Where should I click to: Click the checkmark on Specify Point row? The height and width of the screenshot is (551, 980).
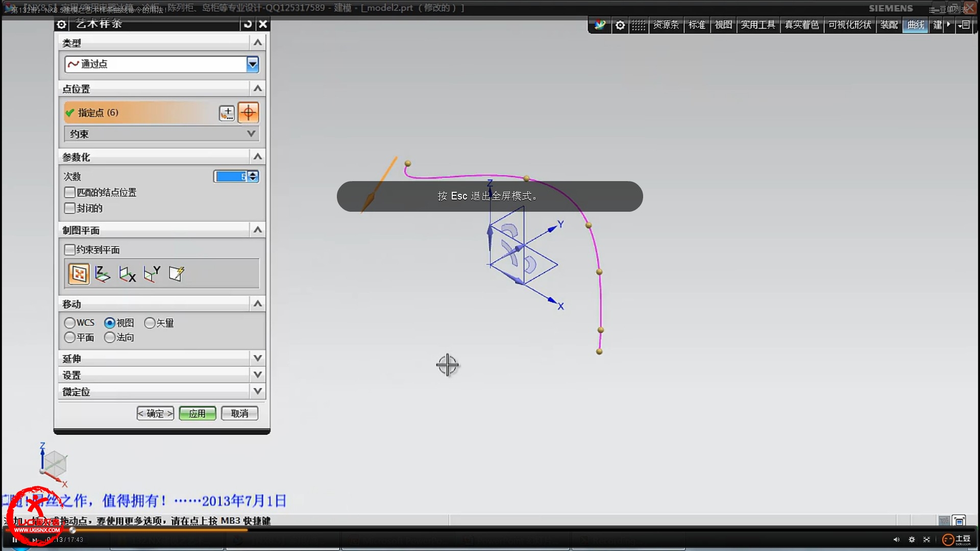pyautogui.click(x=70, y=113)
